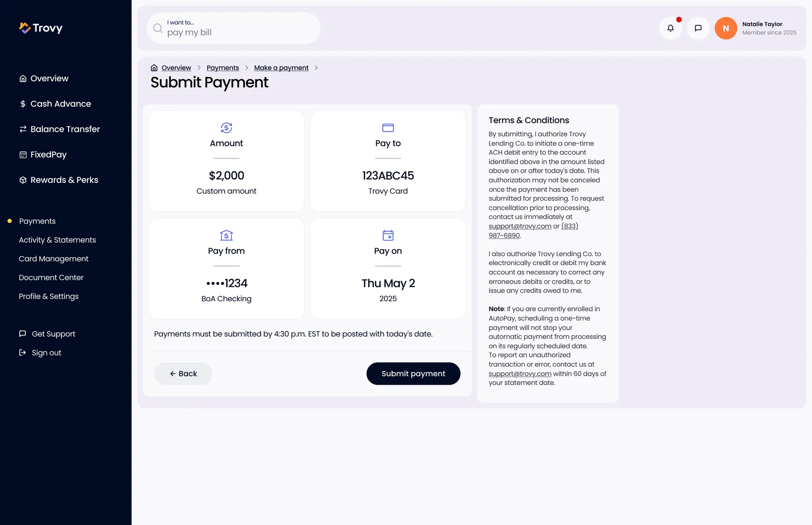
Task: Click first support@trovy.com link in terms
Action: coord(520,226)
